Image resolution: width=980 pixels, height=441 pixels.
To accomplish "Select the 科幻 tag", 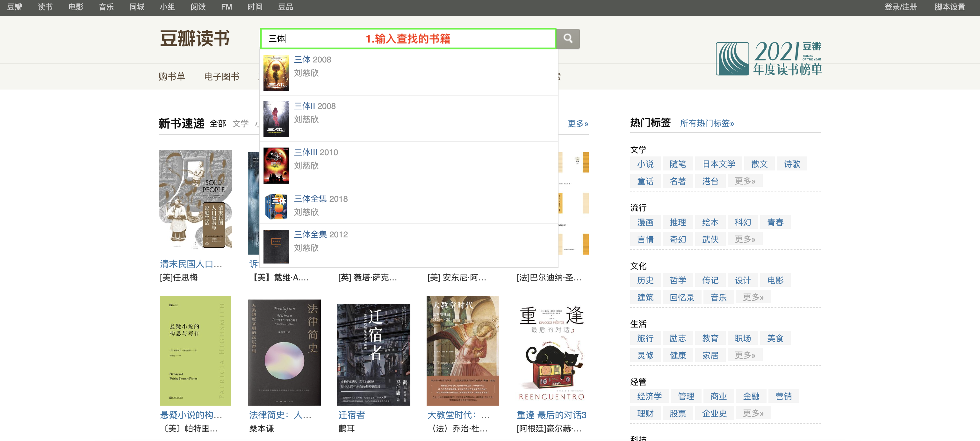I will point(742,222).
